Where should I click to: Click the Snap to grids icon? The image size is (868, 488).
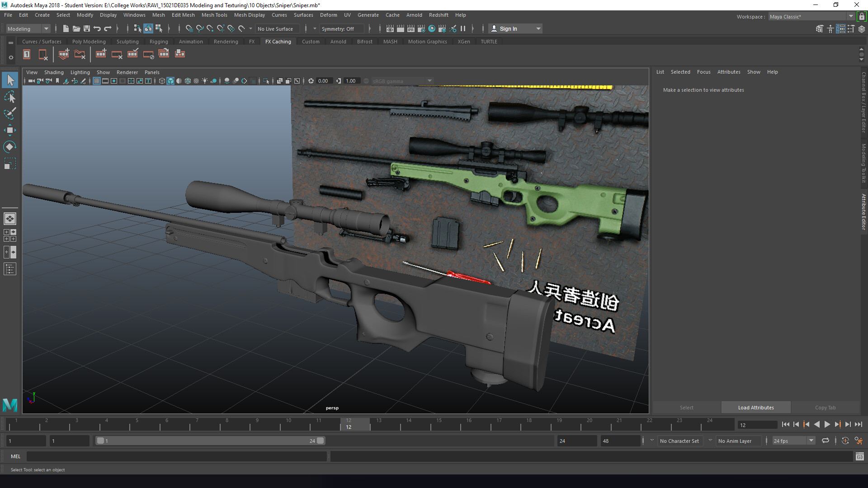pos(189,28)
